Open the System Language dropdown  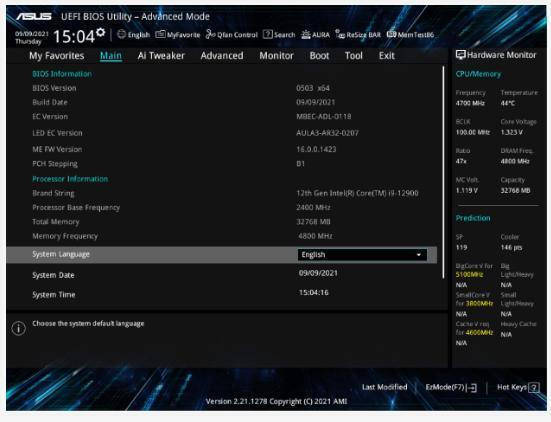[x=362, y=255]
